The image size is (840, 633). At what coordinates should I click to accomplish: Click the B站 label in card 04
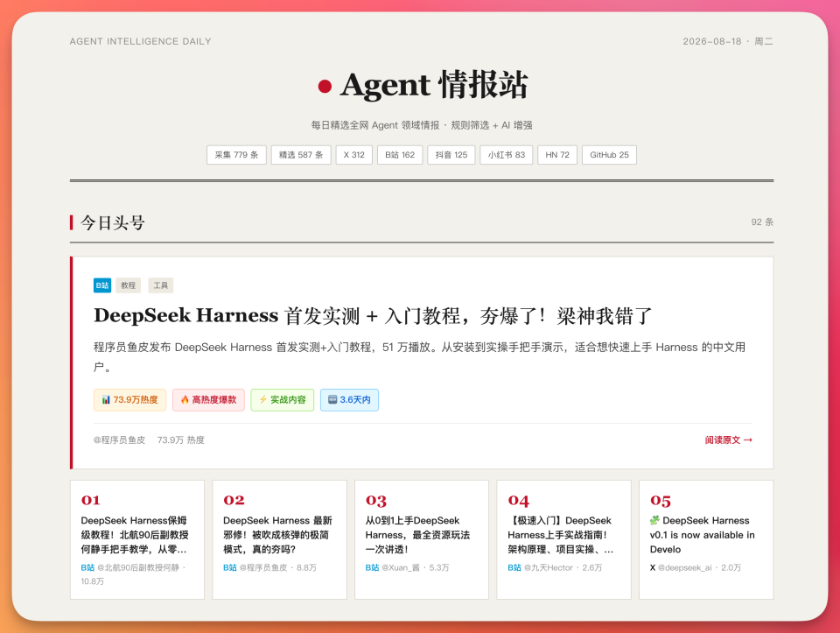point(514,567)
